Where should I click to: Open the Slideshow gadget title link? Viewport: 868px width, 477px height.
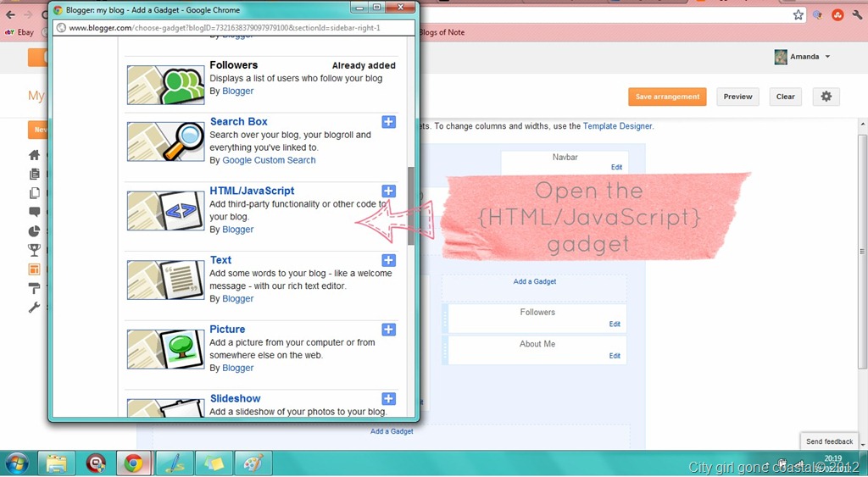[235, 398]
